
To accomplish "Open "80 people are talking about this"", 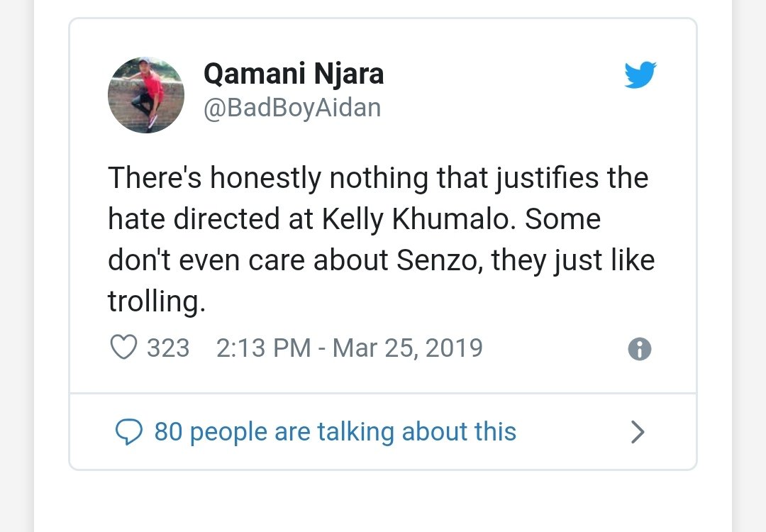I will click(x=335, y=432).
